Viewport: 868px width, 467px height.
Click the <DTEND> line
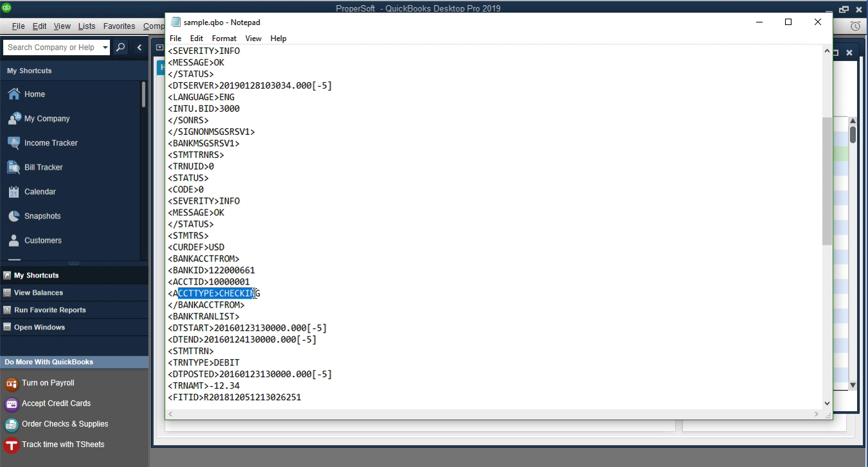(242, 340)
